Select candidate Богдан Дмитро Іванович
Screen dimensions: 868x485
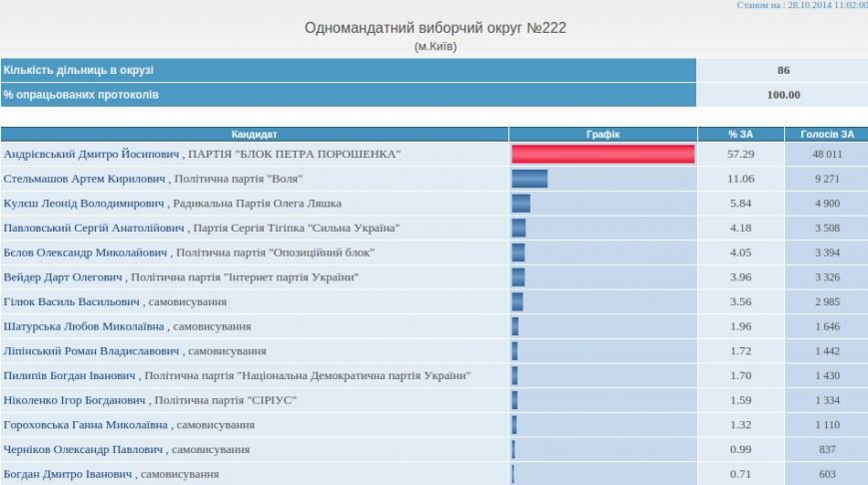(68, 474)
